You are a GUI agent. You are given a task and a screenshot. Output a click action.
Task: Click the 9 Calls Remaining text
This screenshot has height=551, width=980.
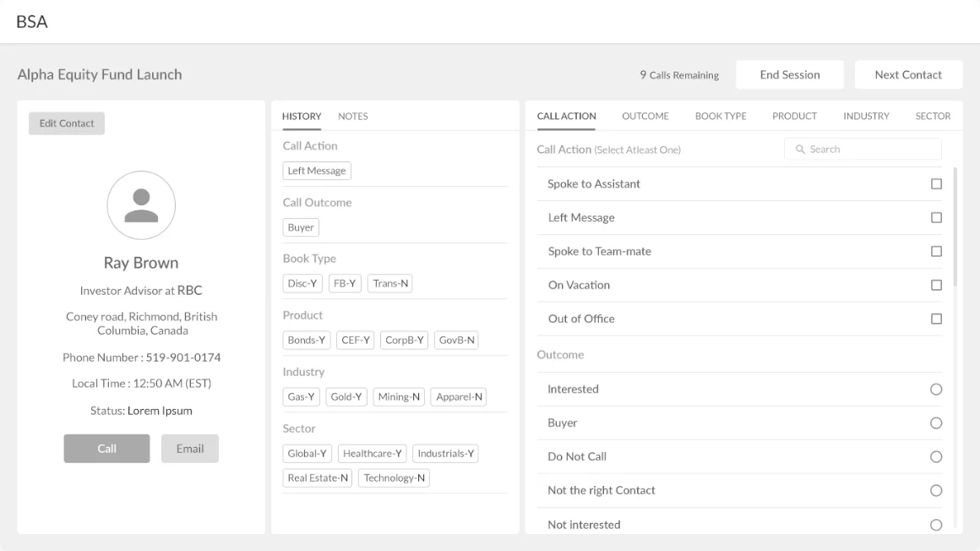coord(679,75)
